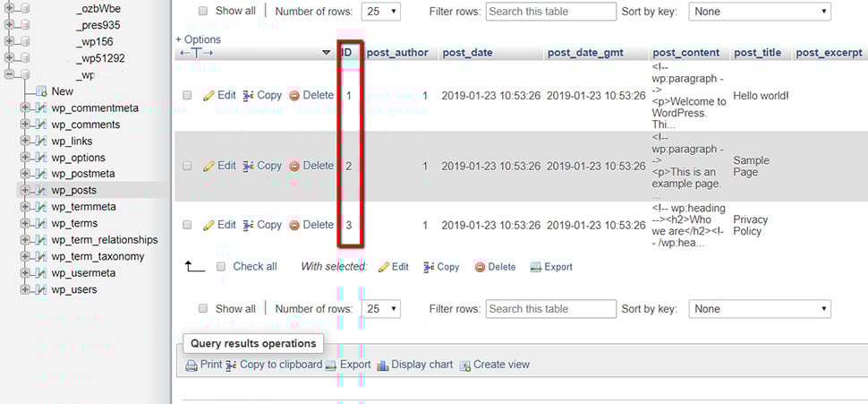Click the red Delete icon in row 1
The image size is (868, 404).
[294, 96]
